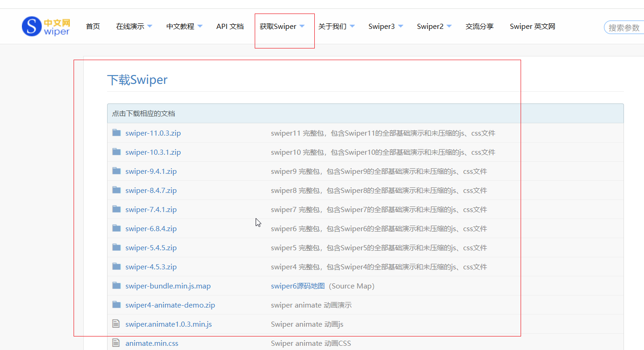Click folder icon beside swiper-4.5.3.zip

coord(116,267)
